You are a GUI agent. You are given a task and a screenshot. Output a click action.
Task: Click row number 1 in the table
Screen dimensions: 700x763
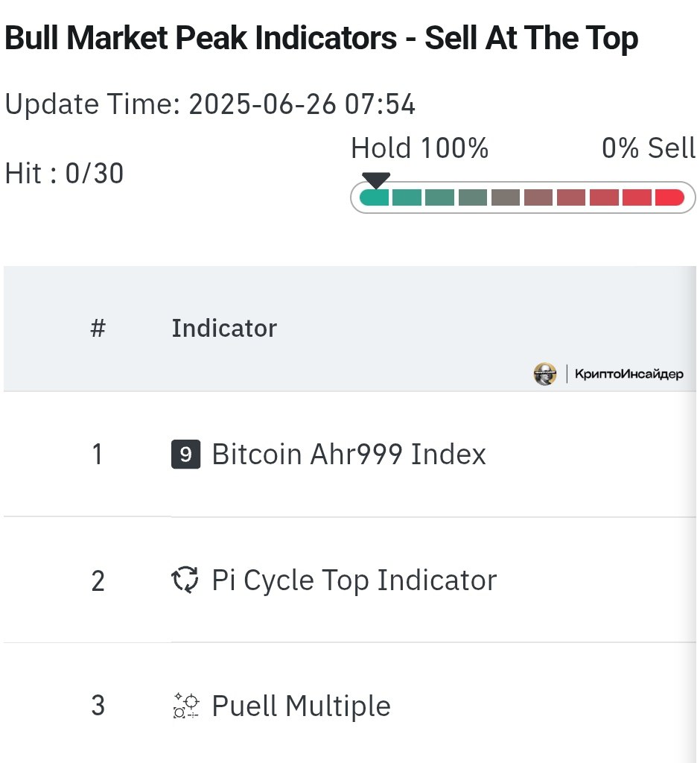click(x=98, y=454)
